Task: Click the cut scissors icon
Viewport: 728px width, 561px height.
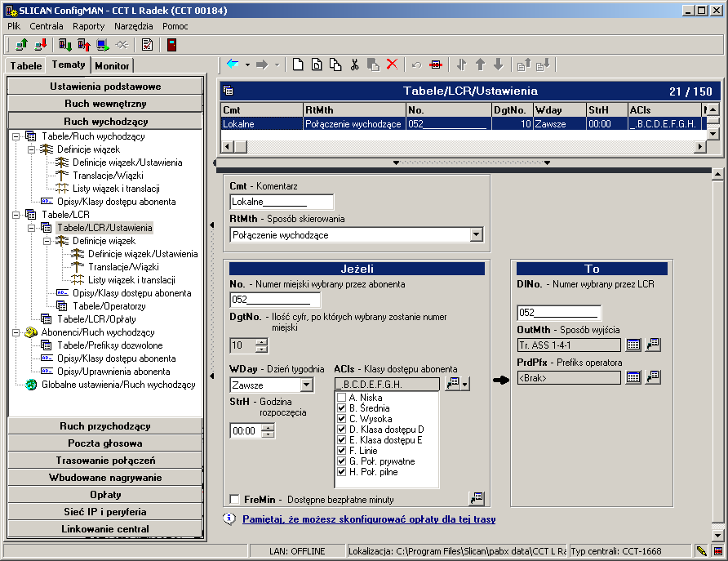Action: [355, 65]
